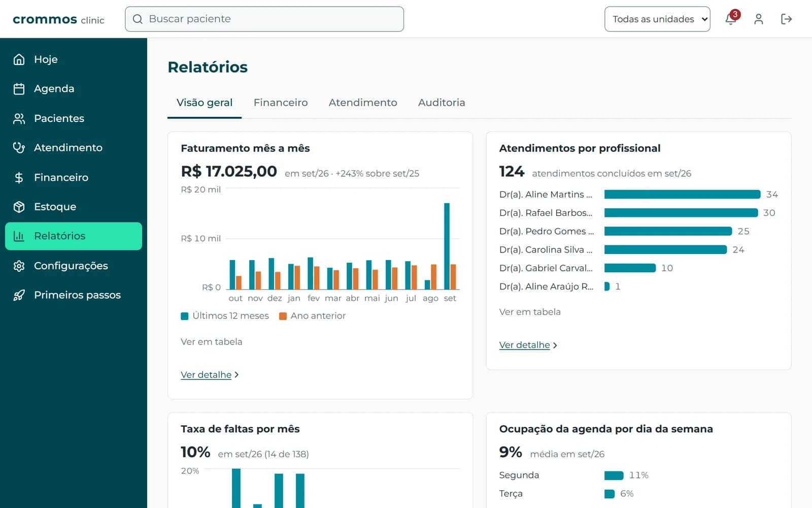Click the Agenda calendar icon
812x508 pixels.
(x=19, y=89)
